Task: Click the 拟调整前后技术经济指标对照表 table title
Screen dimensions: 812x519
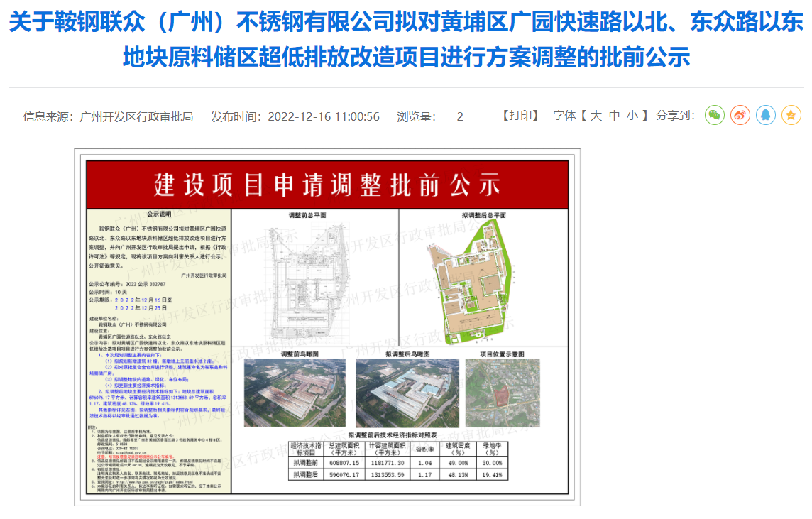Action: (393, 435)
